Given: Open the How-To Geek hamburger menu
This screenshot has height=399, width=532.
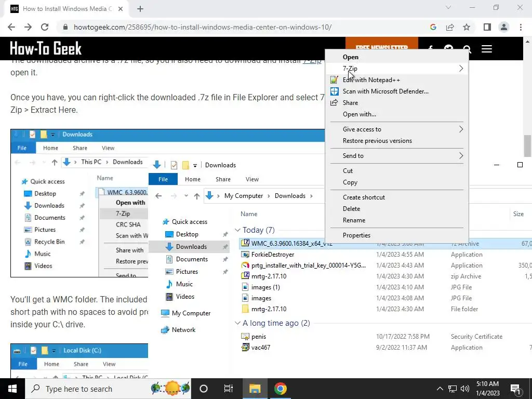Looking at the screenshot, I should [x=486, y=49].
